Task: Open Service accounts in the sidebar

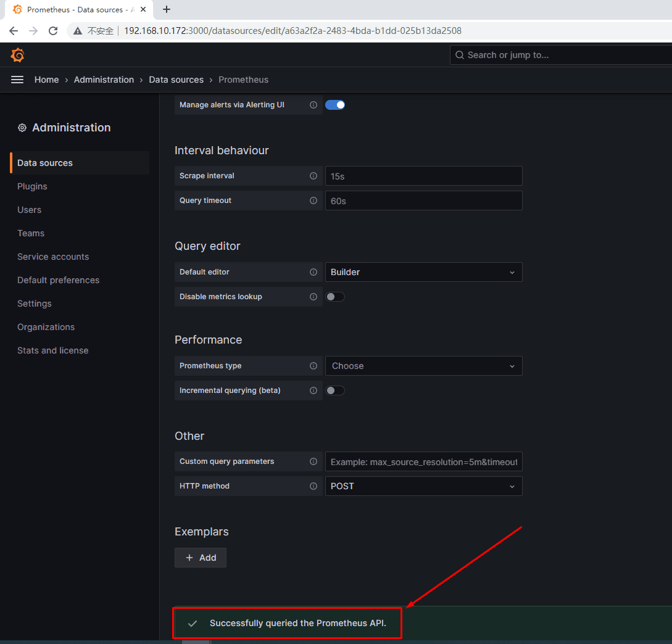Action: pos(53,257)
